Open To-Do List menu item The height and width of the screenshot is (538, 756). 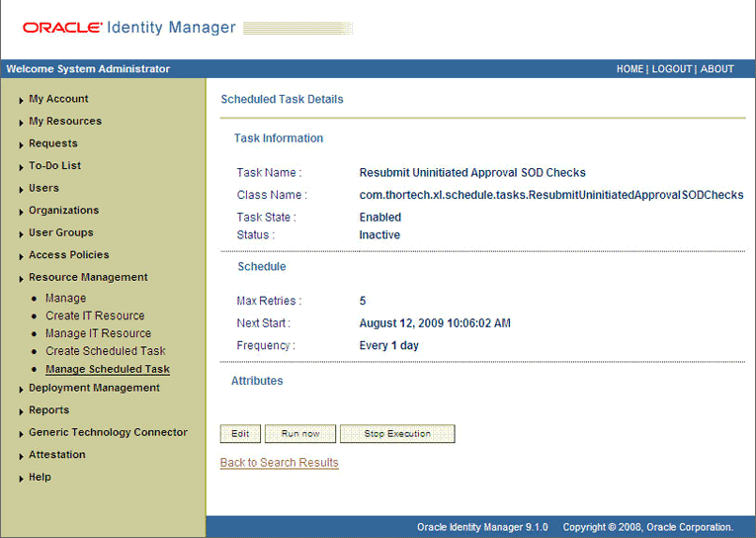pyautogui.click(x=55, y=165)
